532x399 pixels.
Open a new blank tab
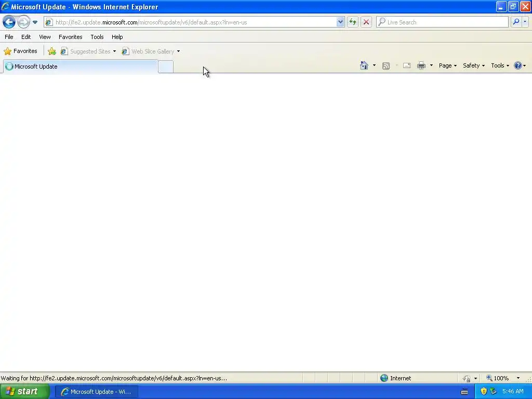point(166,66)
